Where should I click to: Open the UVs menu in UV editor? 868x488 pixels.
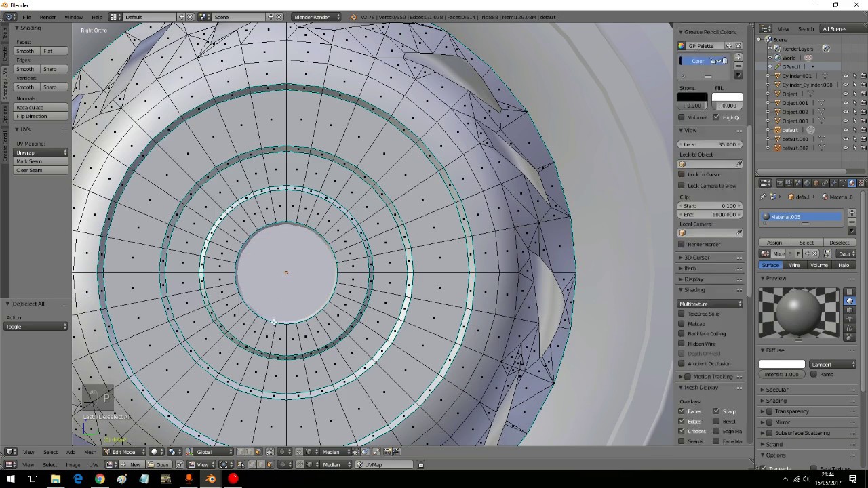click(x=94, y=465)
